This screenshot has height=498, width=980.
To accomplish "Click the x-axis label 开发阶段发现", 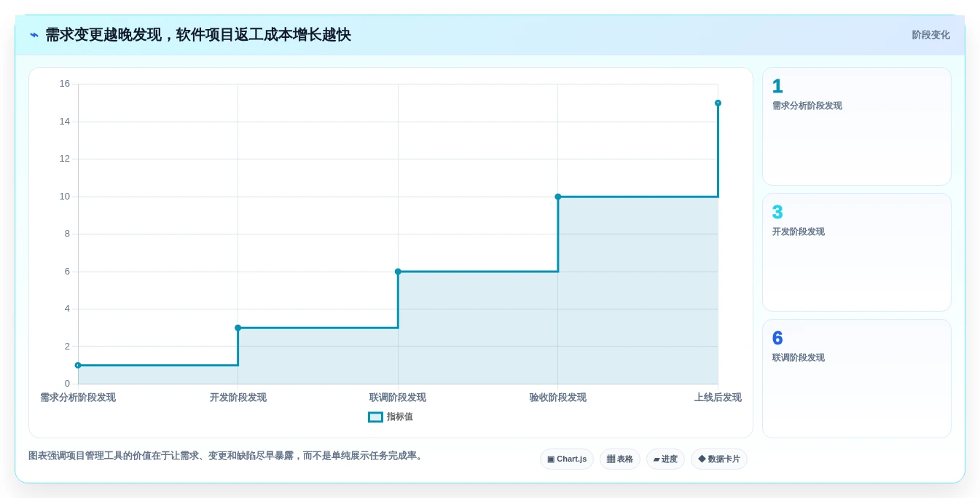I will (238, 398).
